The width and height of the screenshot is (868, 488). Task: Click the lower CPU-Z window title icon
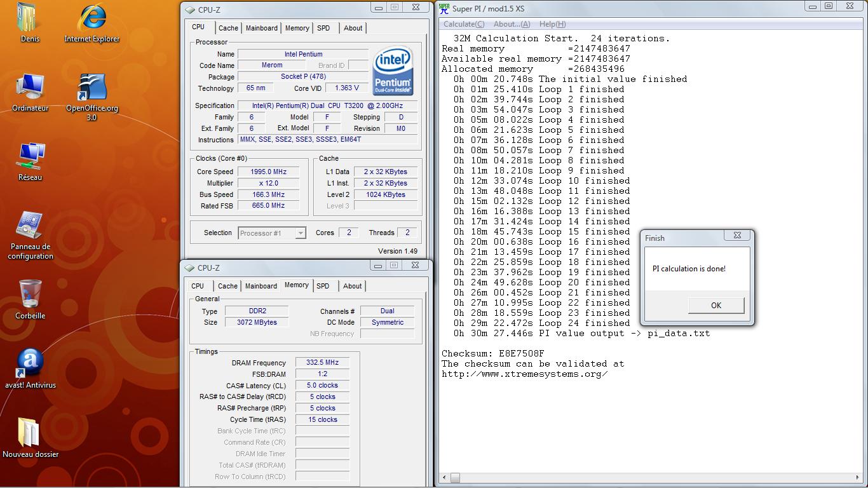click(189, 268)
